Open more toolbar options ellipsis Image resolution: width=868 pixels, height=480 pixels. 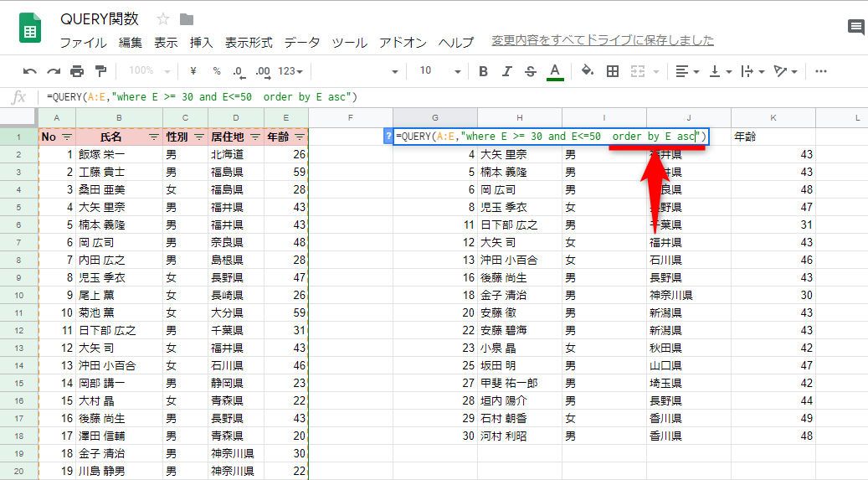[x=821, y=71]
